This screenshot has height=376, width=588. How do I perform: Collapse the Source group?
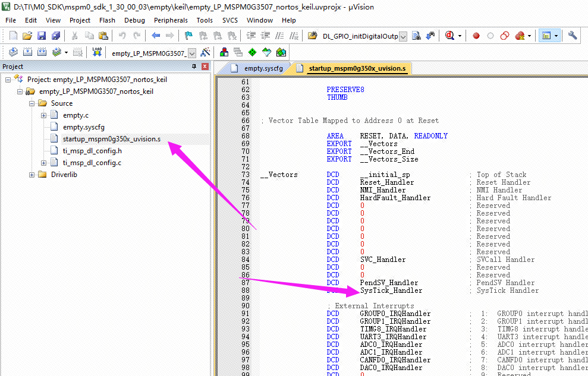[x=32, y=103]
